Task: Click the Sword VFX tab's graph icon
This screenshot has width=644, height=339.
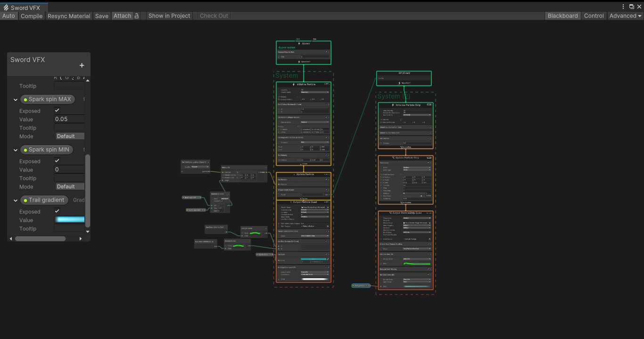Action: click(6, 8)
